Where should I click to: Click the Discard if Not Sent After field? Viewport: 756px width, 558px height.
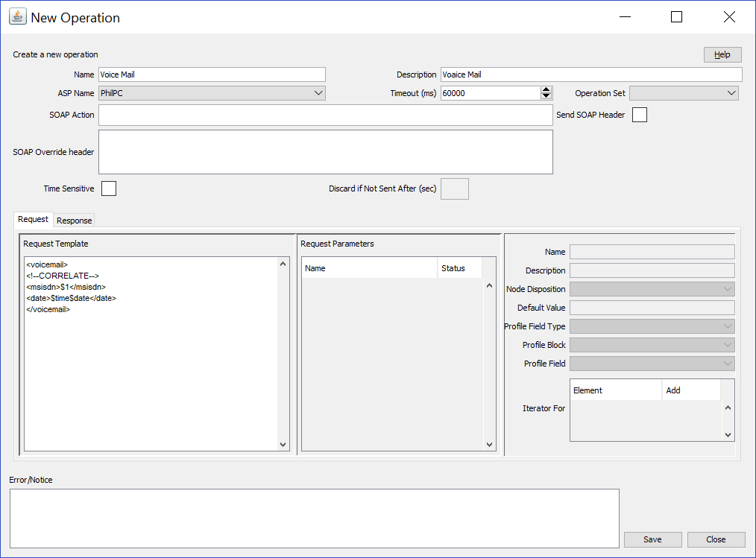(x=455, y=189)
